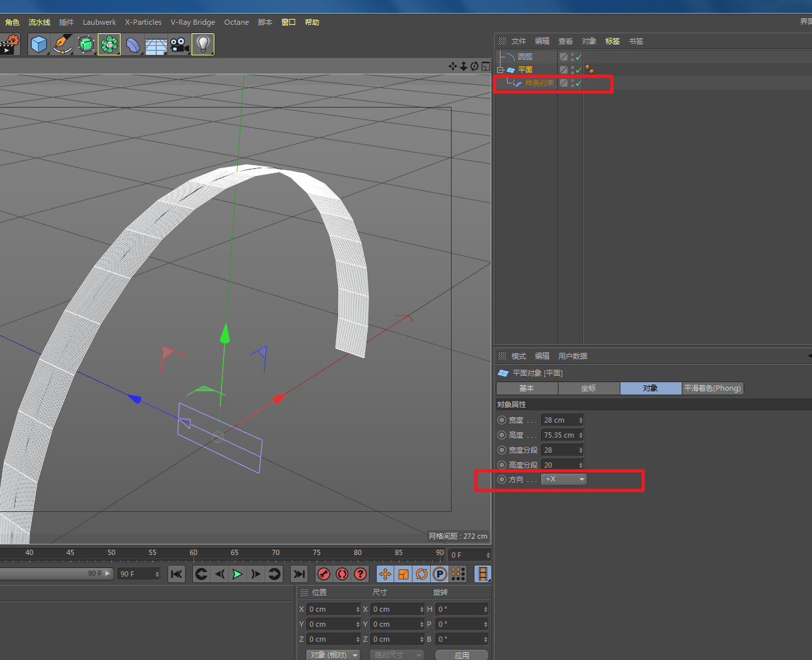Screen dimensions: 812x660
Task: Open the Bend deformer tool
Action: pyautogui.click(x=133, y=44)
